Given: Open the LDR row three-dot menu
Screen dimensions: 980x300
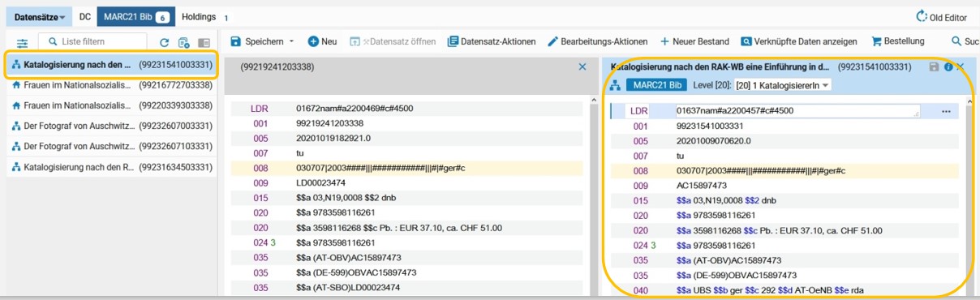Looking at the screenshot, I should (946, 111).
